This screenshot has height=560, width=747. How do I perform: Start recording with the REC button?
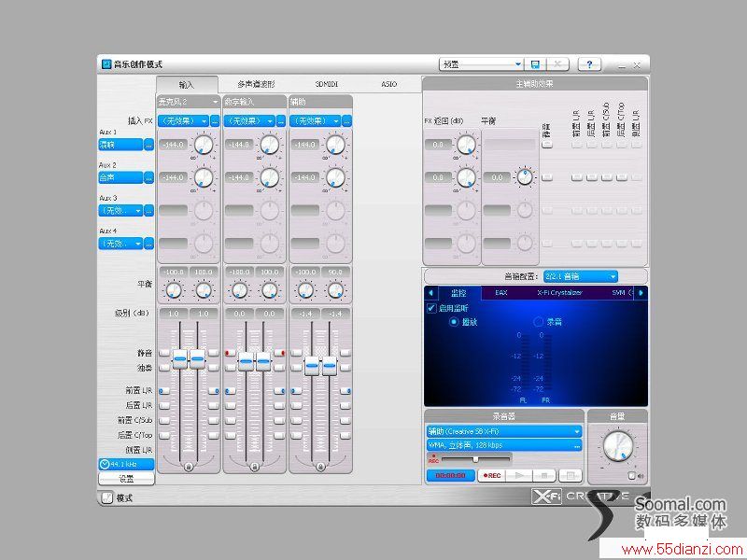coord(492,475)
